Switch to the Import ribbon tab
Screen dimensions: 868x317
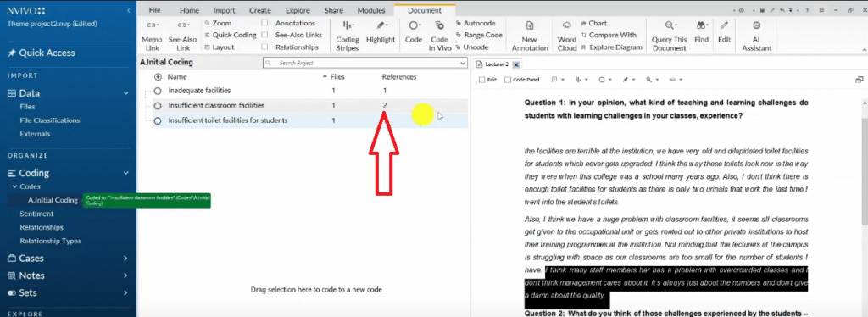[224, 10]
